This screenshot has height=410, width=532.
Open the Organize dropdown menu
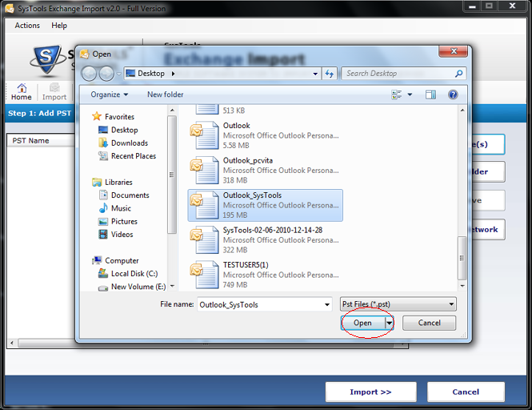point(110,94)
